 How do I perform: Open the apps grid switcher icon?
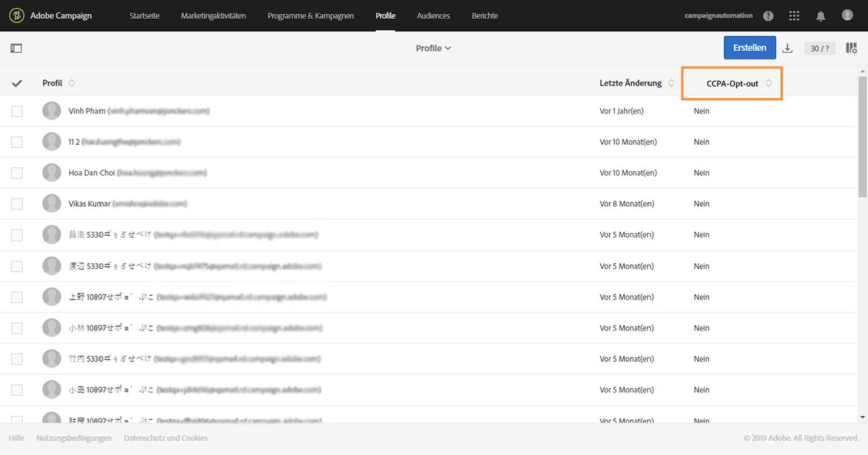[x=794, y=16]
